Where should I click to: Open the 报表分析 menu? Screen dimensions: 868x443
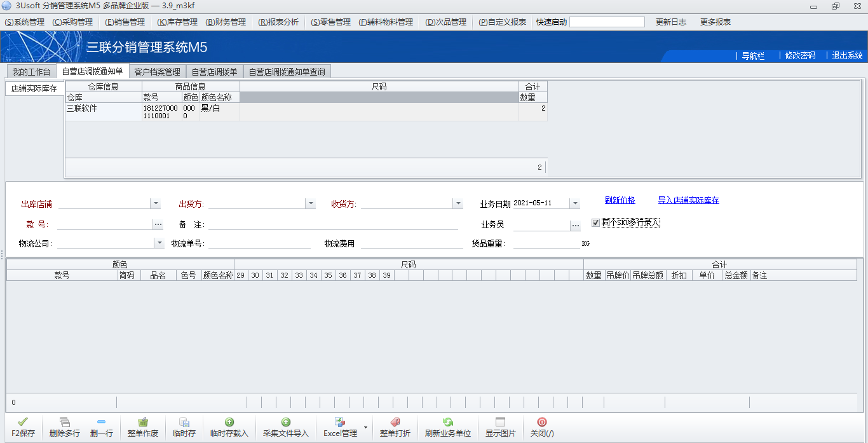coord(278,22)
